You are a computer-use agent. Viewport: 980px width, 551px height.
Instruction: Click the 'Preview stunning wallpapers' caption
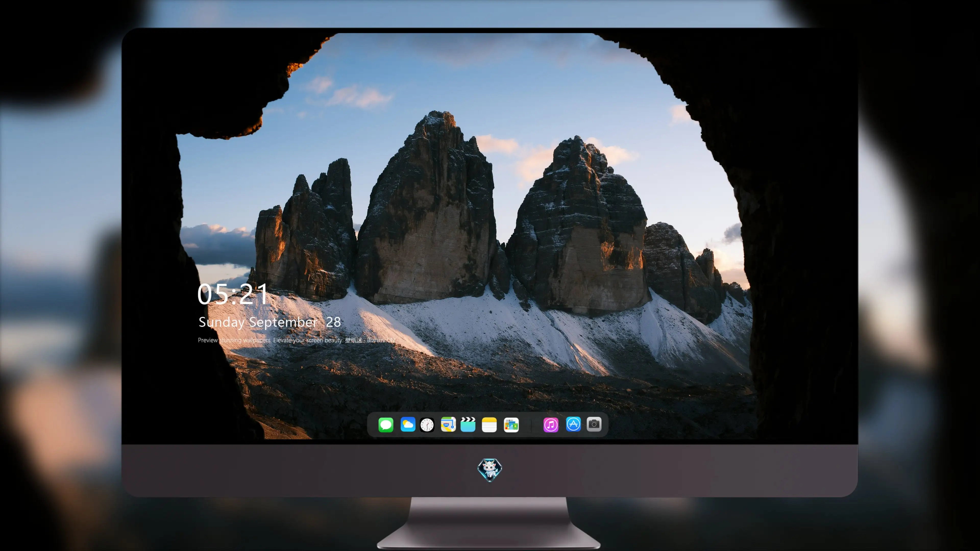[297, 340]
